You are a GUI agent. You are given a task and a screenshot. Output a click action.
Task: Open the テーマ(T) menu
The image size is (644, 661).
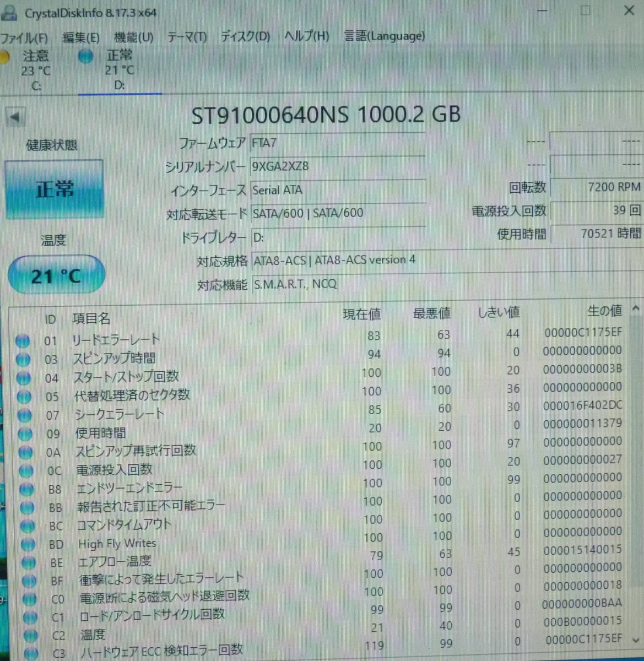(x=187, y=36)
